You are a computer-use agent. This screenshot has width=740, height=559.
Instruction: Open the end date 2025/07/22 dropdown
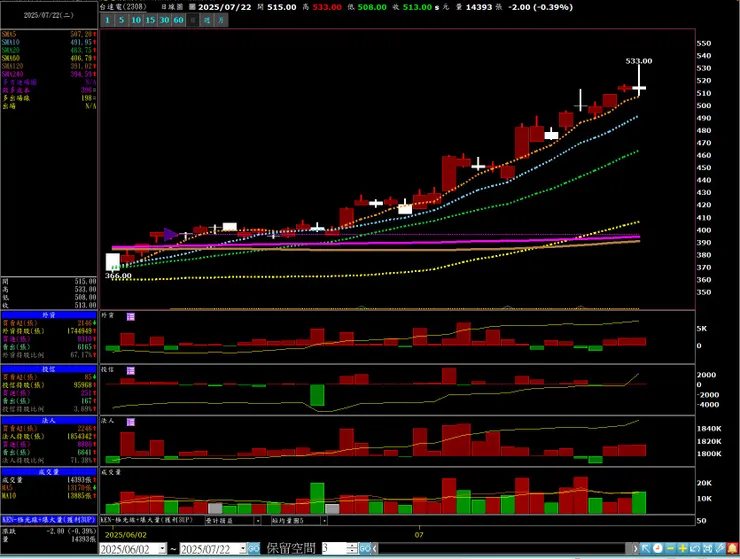pos(243,549)
